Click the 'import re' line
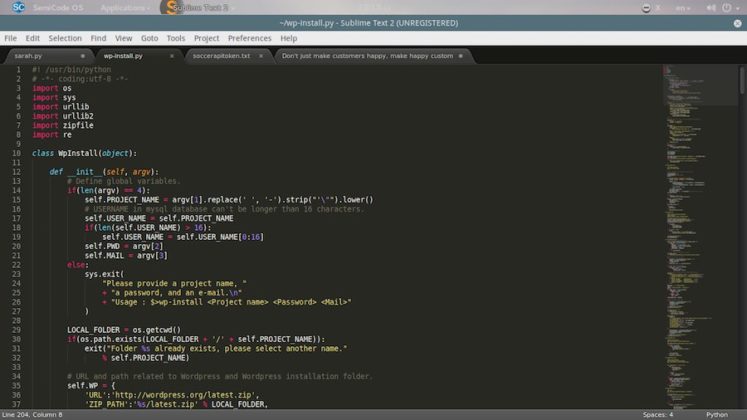The width and height of the screenshot is (747, 420). point(52,135)
